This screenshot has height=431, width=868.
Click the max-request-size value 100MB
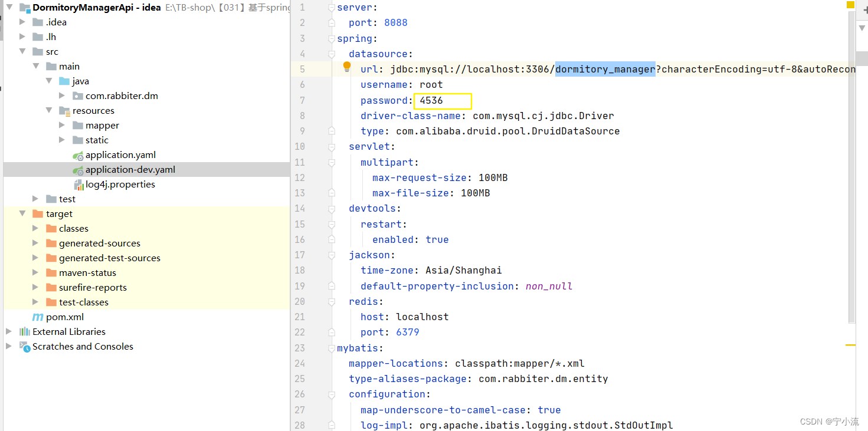tap(493, 178)
